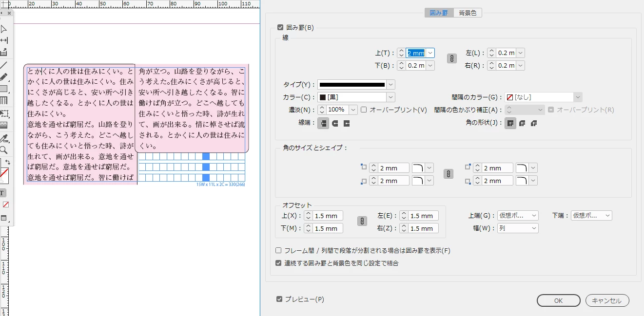Click Apply None swatch in toolbox
This screenshot has width=644, height=316.
click(6, 204)
